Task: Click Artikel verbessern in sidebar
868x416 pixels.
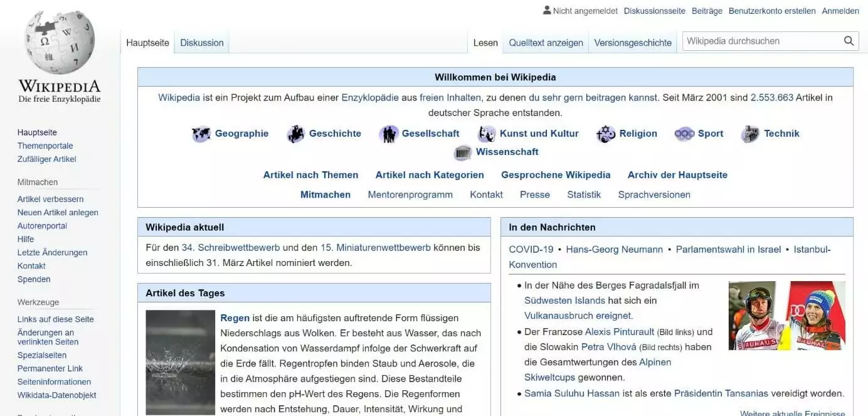Action: (x=50, y=199)
